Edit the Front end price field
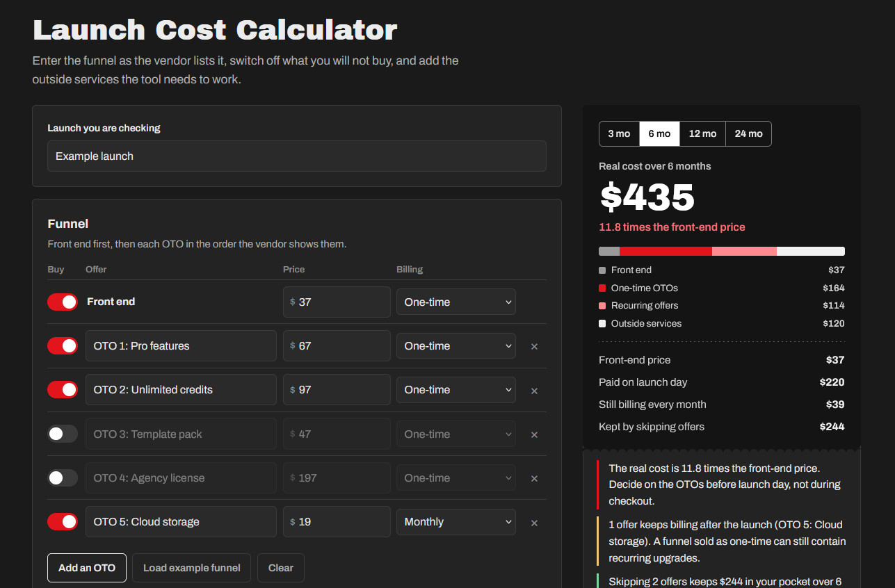Image resolution: width=895 pixels, height=588 pixels. point(337,302)
